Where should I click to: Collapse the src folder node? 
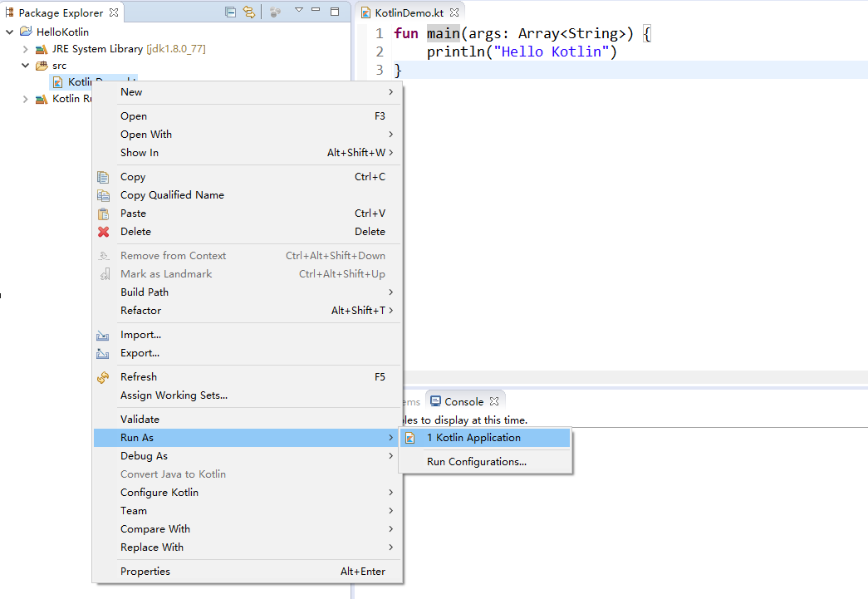click(x=25, y=66)
